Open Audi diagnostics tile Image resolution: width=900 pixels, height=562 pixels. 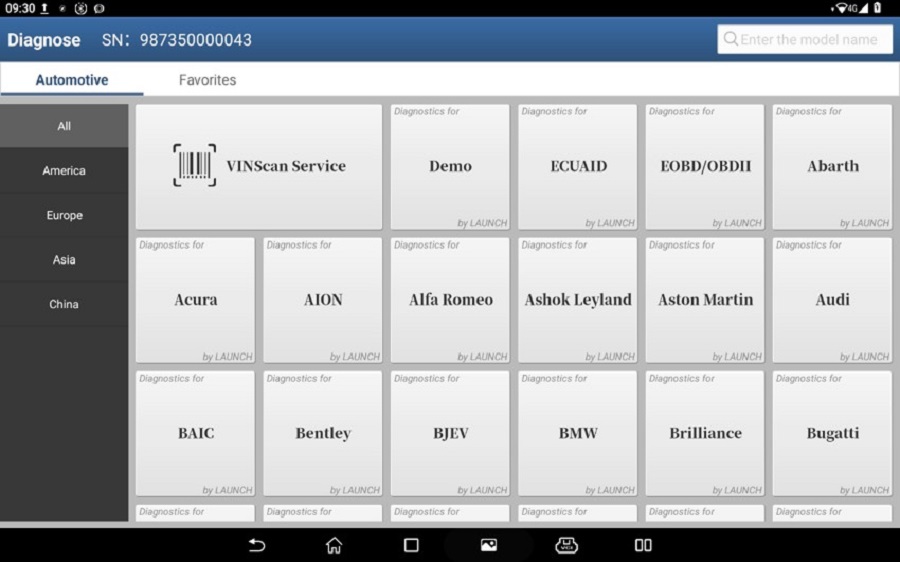(832, 300)
